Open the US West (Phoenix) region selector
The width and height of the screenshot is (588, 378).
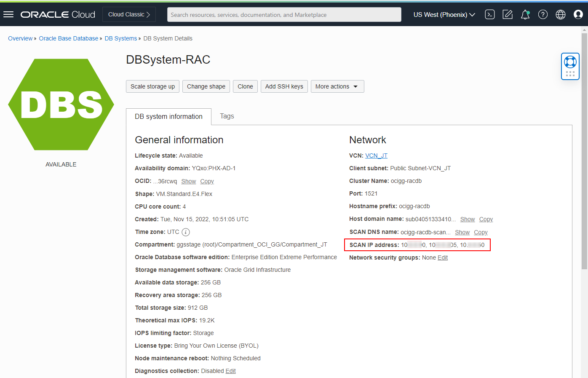coord(444,14)
